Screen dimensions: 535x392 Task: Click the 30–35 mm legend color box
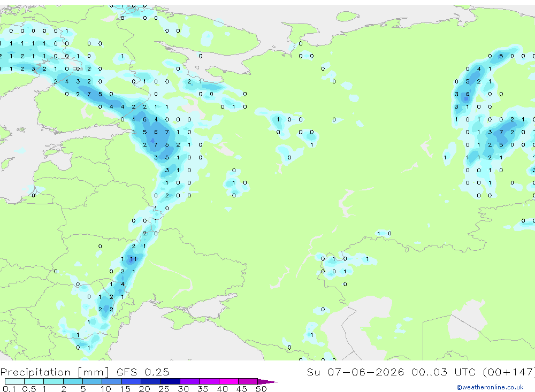pos(190,381)
